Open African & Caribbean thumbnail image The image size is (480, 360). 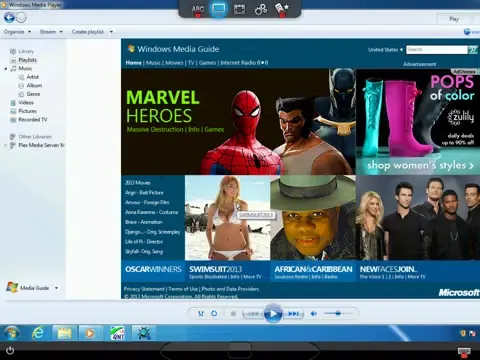tap(313, 218)
